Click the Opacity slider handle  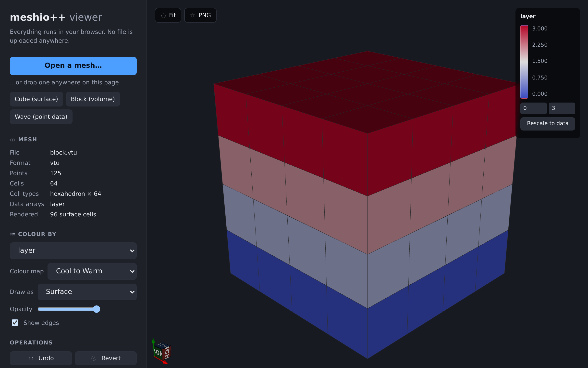point(97,309)
